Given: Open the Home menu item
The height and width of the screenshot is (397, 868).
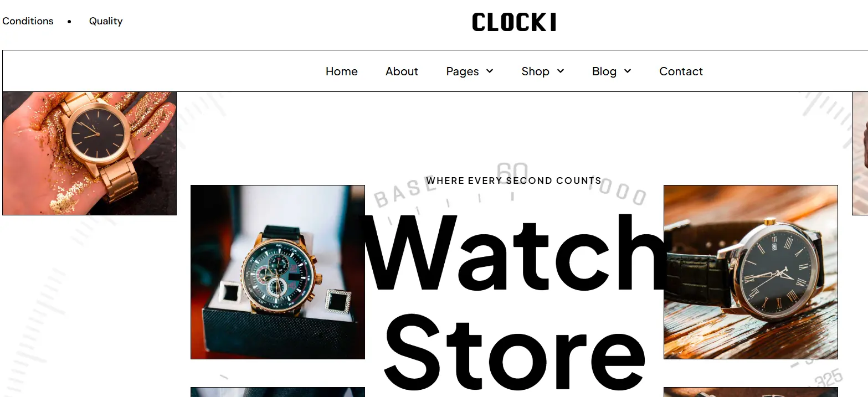Looking at the screenshot, I should [x=342, y=71].
